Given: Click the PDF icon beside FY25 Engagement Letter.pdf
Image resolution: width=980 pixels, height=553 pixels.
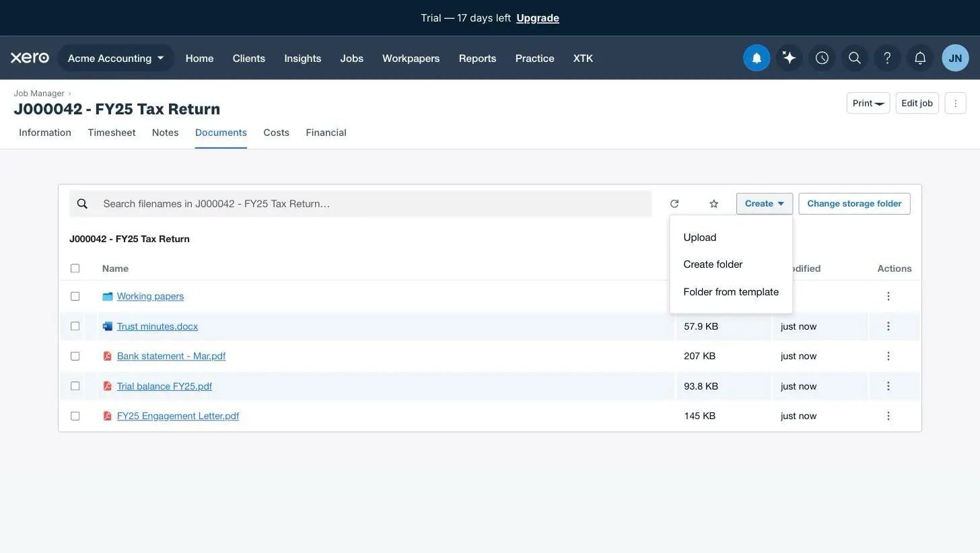Looking at the screenshot, I should 107,416.
